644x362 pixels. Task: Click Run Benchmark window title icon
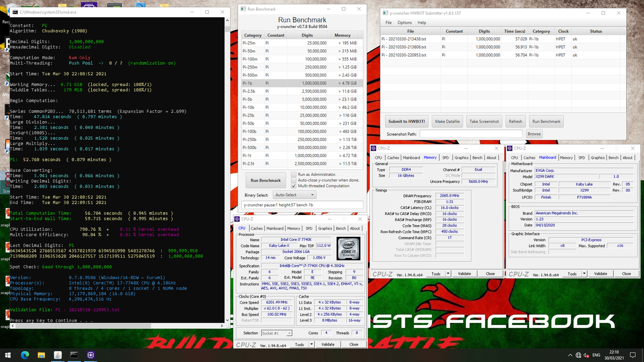[x=244, y=9]
